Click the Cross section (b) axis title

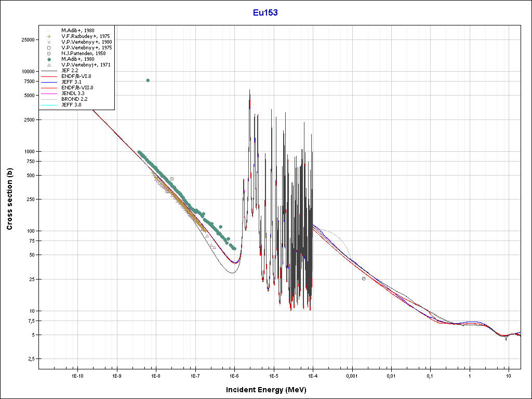pyautogui.click(x=9, y=199)
